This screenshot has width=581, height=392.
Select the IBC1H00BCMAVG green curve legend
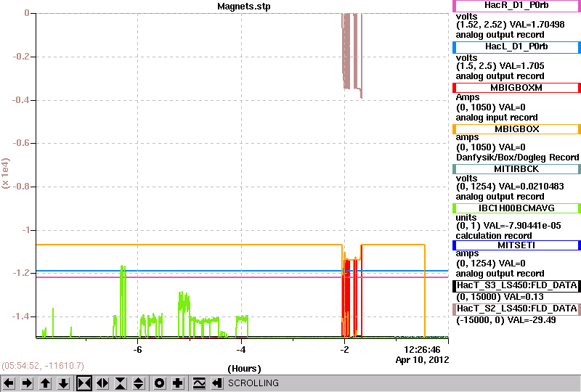coord(516,208)
